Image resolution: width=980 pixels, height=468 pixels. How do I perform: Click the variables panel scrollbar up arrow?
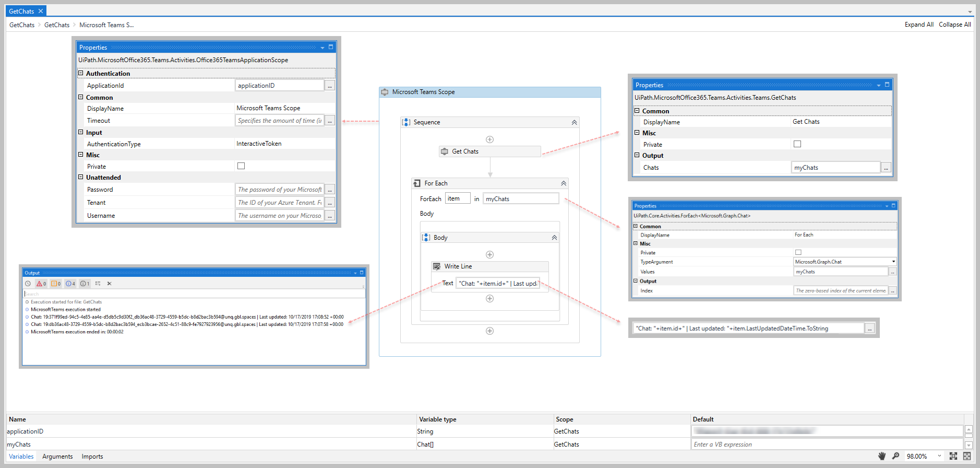click(x=969, y=429)
